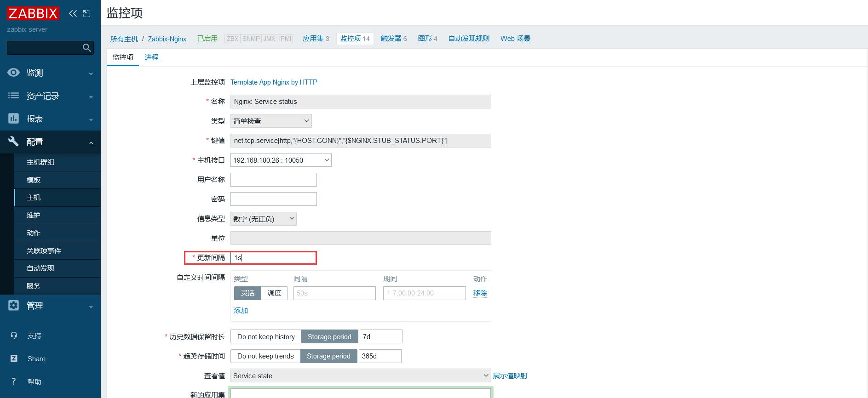Click the wrench icon for 配置
This screenshot has height=398, width=868.
(13, 142)
